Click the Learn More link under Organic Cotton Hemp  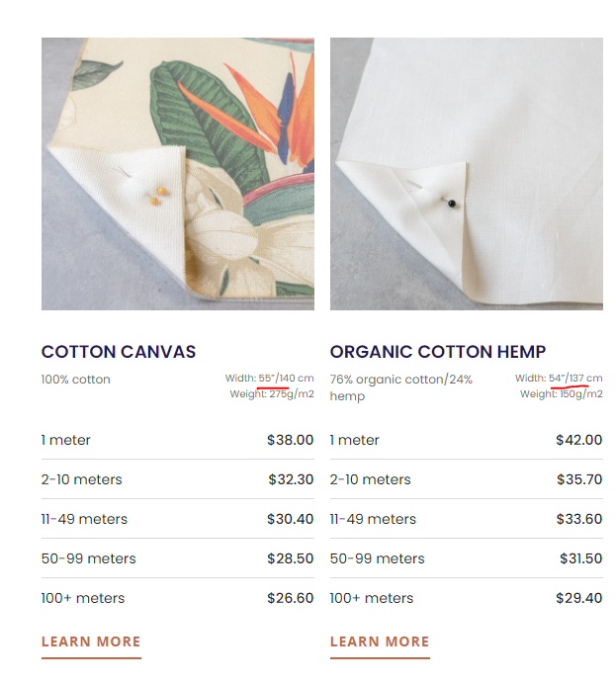click(x=380, y=642)
